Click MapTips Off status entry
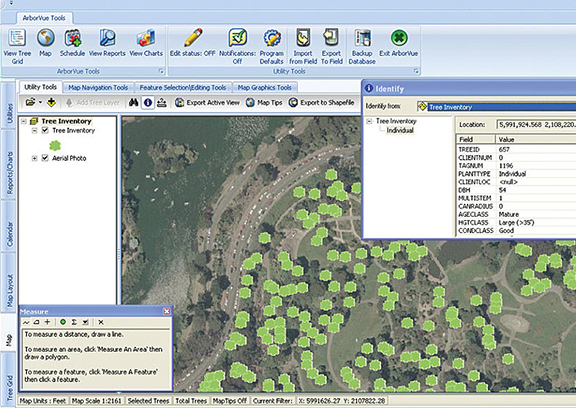The image size is (576, 408). click(x=230, y=401)
